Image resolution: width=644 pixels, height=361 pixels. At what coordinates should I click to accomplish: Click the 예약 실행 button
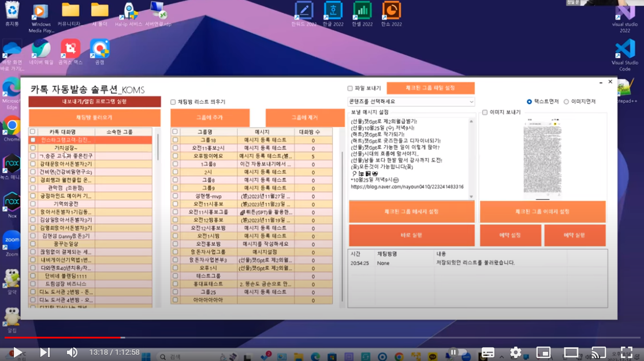tap(575, 235)
